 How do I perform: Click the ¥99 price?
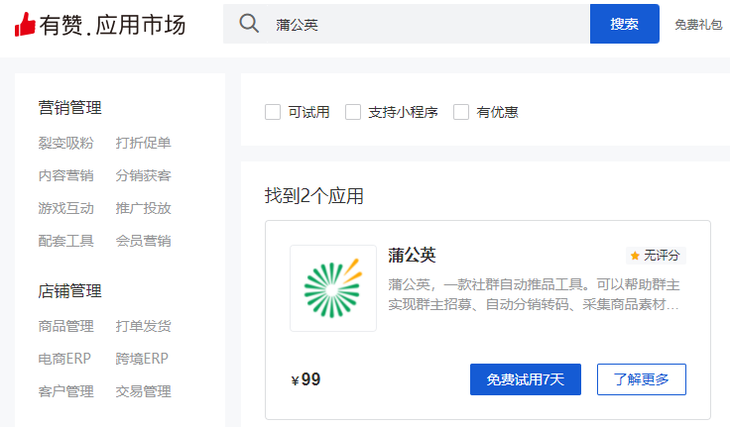coord(306,380)
